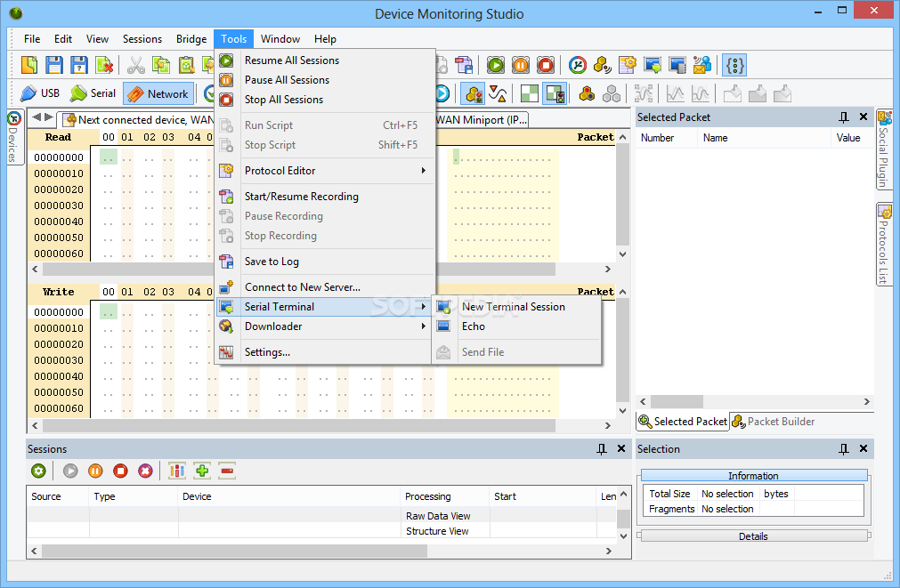Open the Social Plugin side tab
This screenshot has height=588, width=900.
pyautogui.click(x=884, y=149)
